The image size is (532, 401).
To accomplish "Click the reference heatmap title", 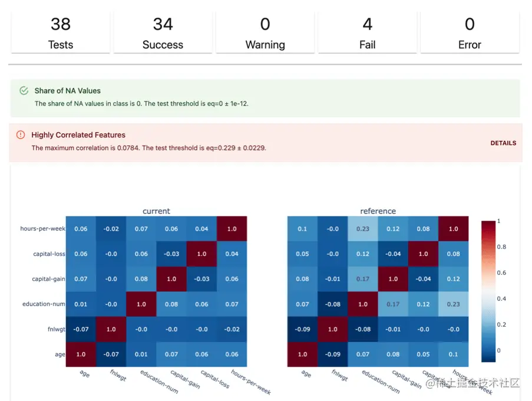I will point(378,211).
